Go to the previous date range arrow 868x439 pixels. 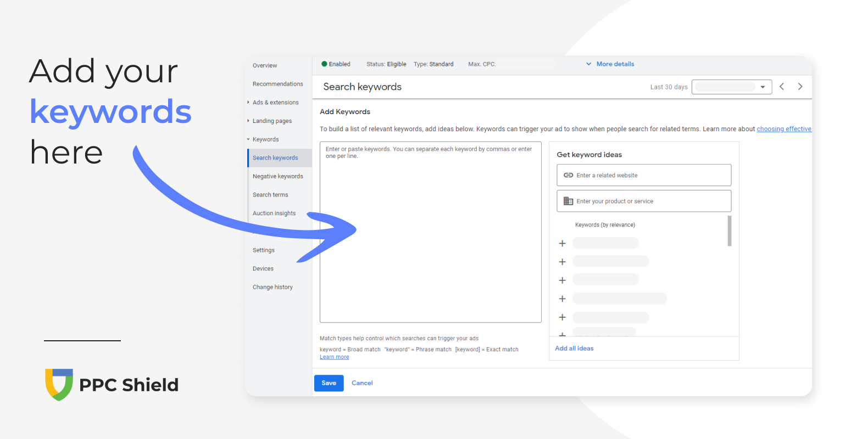click(x=782, y=87)
